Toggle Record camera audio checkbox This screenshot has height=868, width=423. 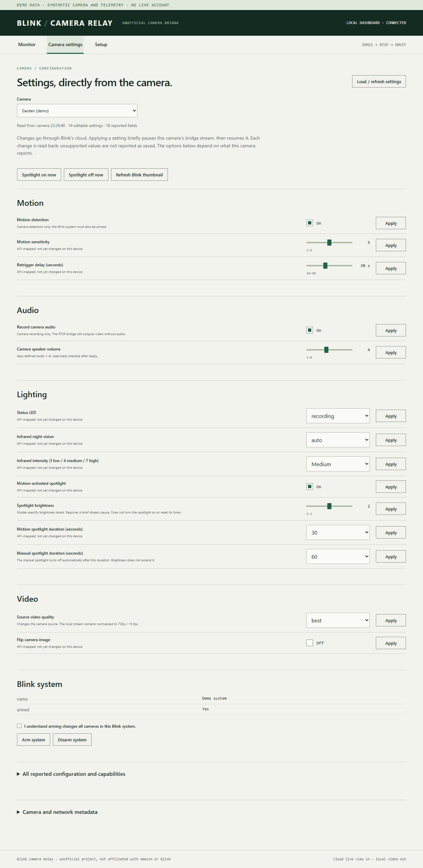click(309, 330)
